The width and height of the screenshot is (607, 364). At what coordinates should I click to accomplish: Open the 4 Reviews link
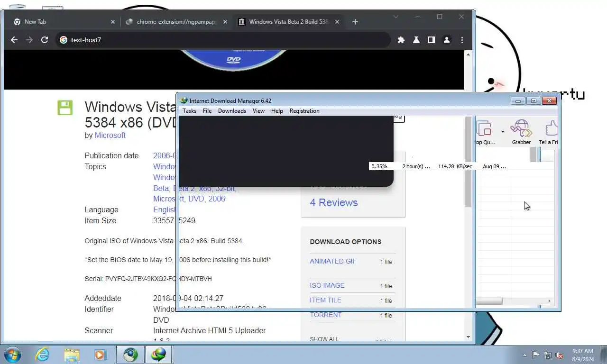[334, 203]
